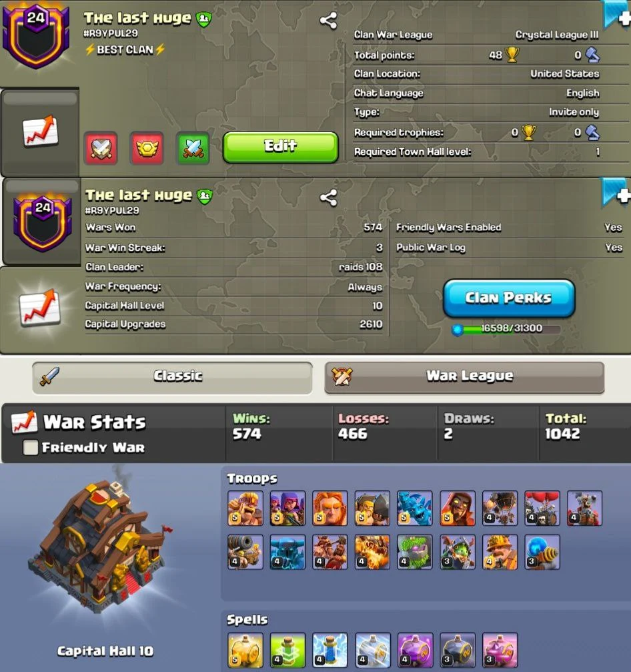Click the share icon in the lower clan panel
Viewport: 631px width, 672px height.
point(329,198)
